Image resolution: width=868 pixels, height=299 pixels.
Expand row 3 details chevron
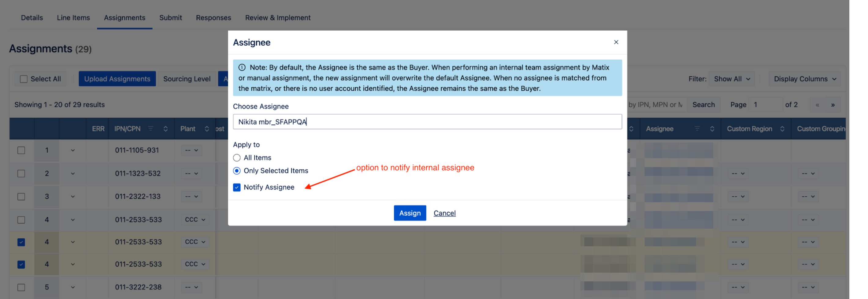tap(73, 196)
